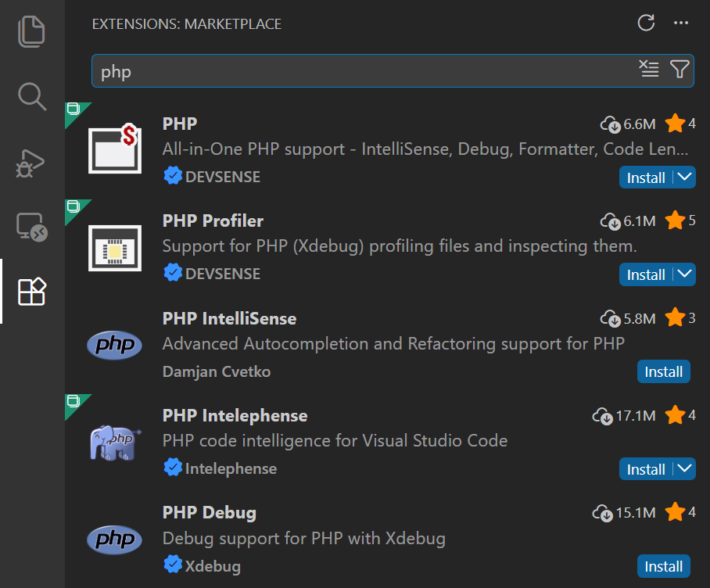Click 'Debug support for PHP with Xdebug' description

[304, 539]
